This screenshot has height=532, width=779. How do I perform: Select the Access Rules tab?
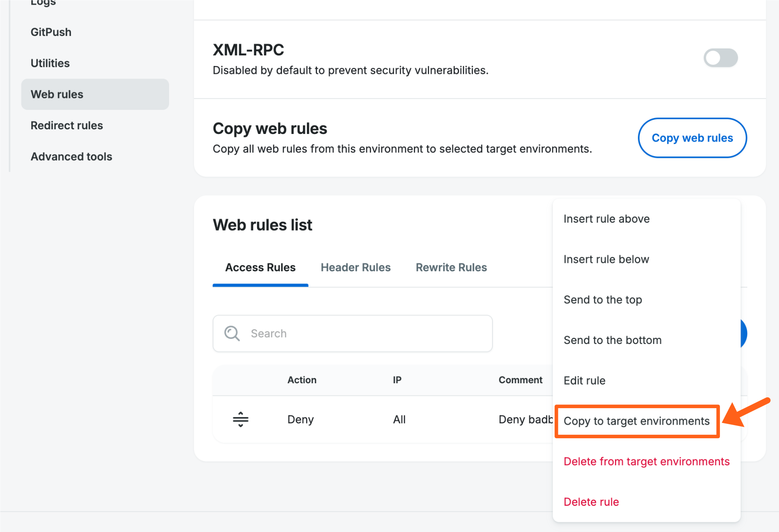(260, 267)
